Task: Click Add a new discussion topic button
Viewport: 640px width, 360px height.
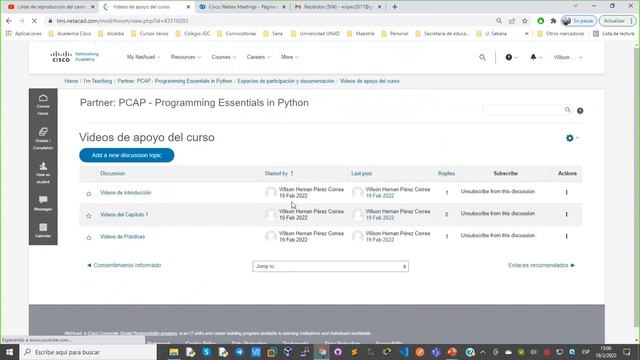Action: pos(127,155)
